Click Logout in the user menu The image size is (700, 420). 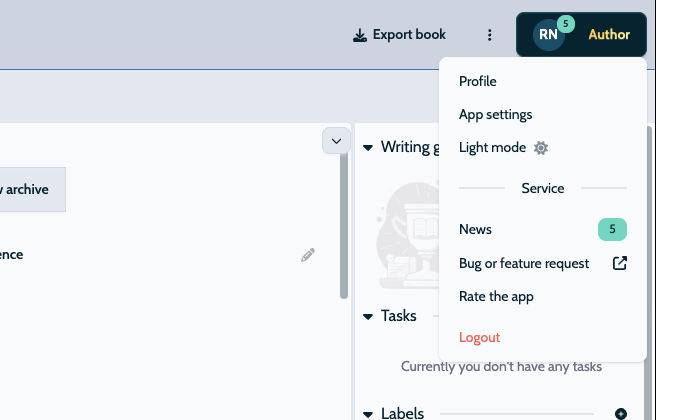pyautogui.click(x=479, y=337)
